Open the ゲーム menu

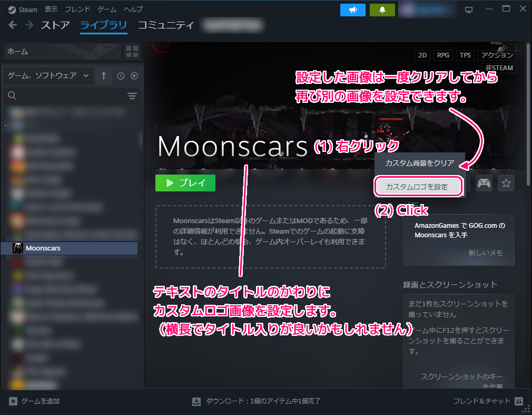click(107, 9)
